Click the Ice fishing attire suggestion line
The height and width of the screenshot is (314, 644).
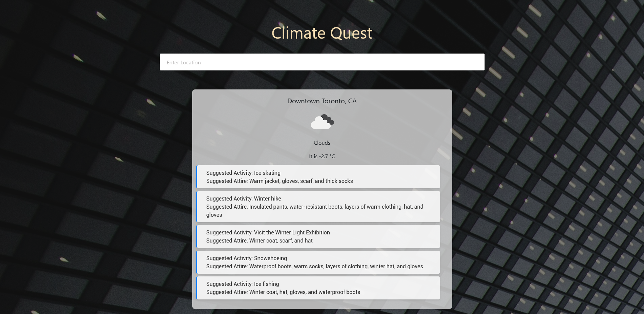pyautogui.click(x=283, y=292)
